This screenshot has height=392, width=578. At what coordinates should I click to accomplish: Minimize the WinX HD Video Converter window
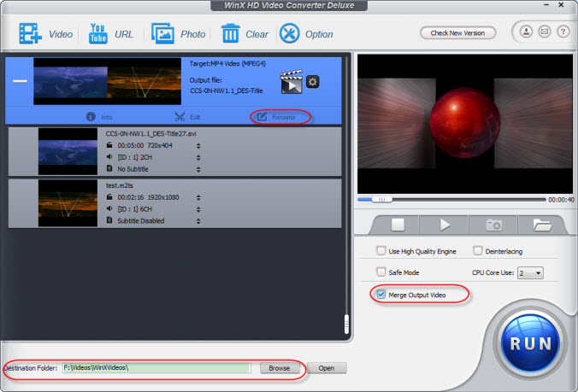coord(546,5)
